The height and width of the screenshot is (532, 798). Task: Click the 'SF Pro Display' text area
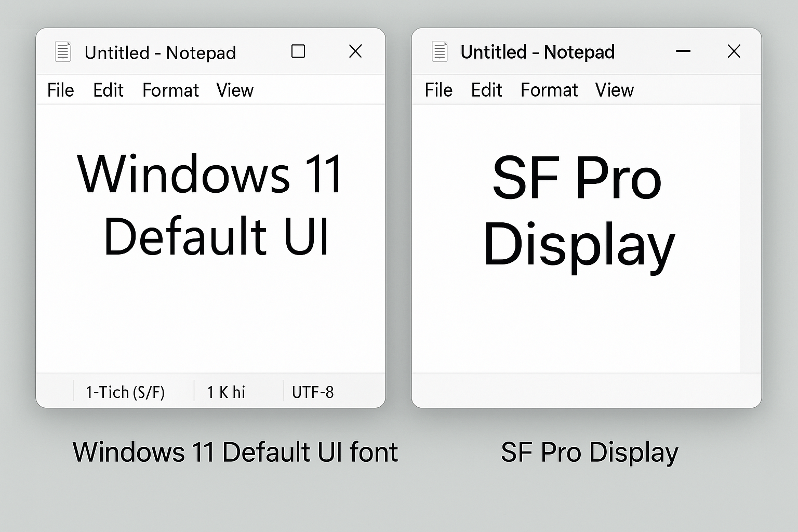pos(576,239)
